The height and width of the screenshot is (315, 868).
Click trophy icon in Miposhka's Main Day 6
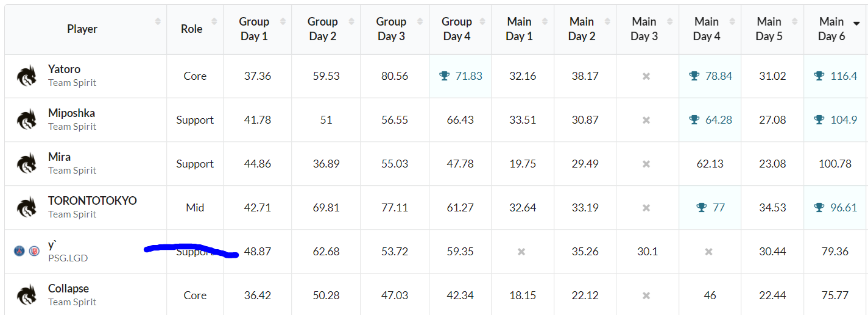click(x=819, y=120)
